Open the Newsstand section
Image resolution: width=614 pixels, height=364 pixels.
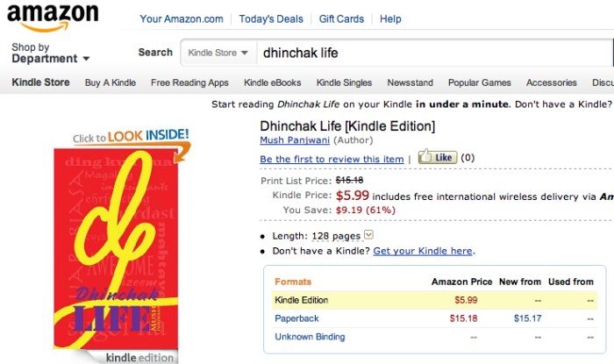(x=410, y=83)
